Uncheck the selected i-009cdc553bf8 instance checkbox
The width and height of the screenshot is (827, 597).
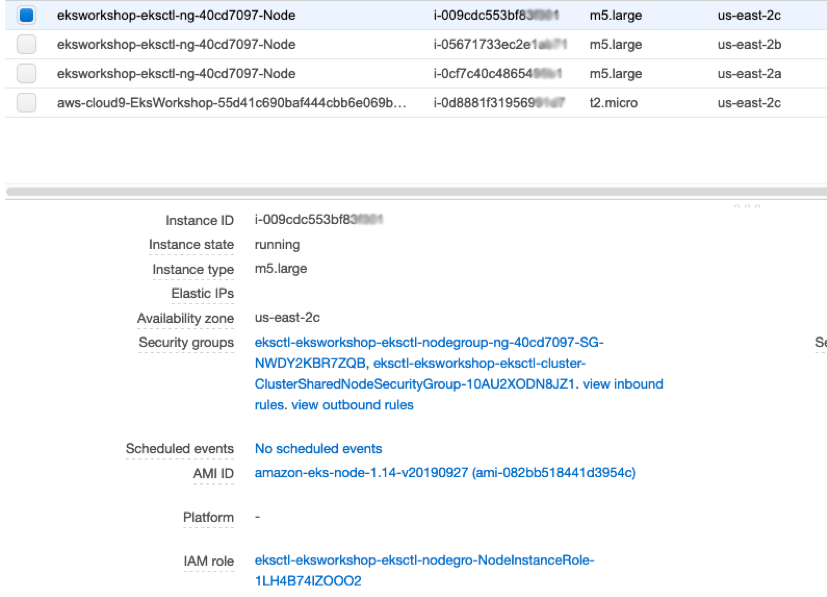coord(27,15)
